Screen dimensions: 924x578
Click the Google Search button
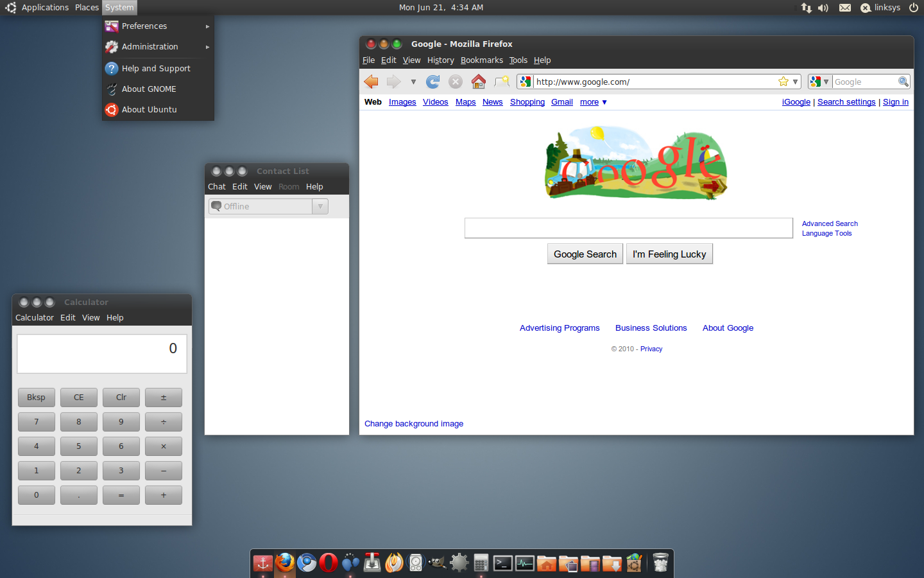tap(585, 254)
